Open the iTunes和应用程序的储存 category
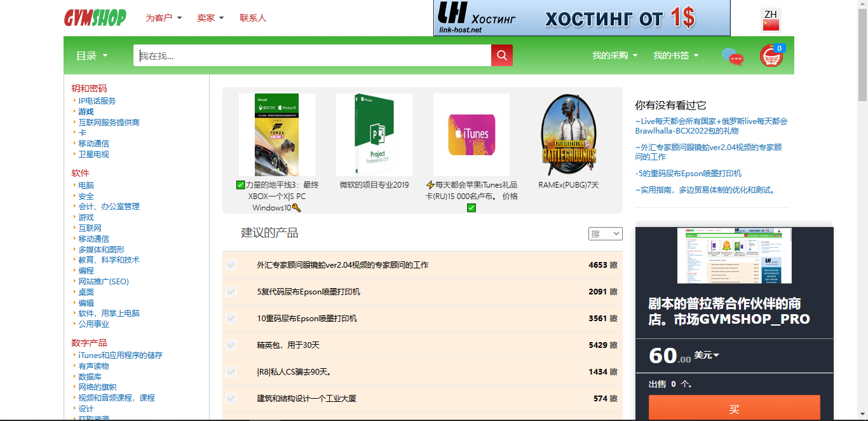 pyautogui.click(x=120, y=355)
